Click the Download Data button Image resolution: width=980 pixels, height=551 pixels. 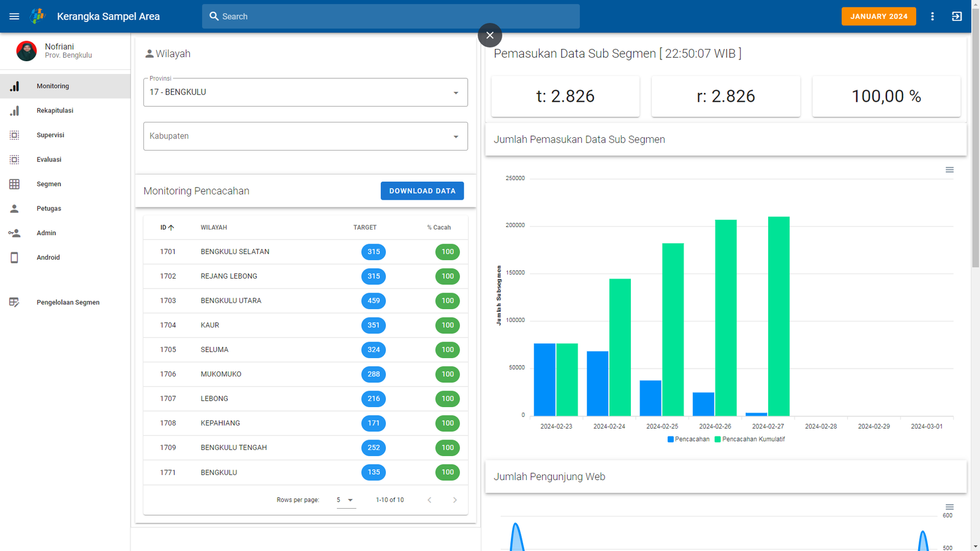pyautogui.click(x=422, y=191)
